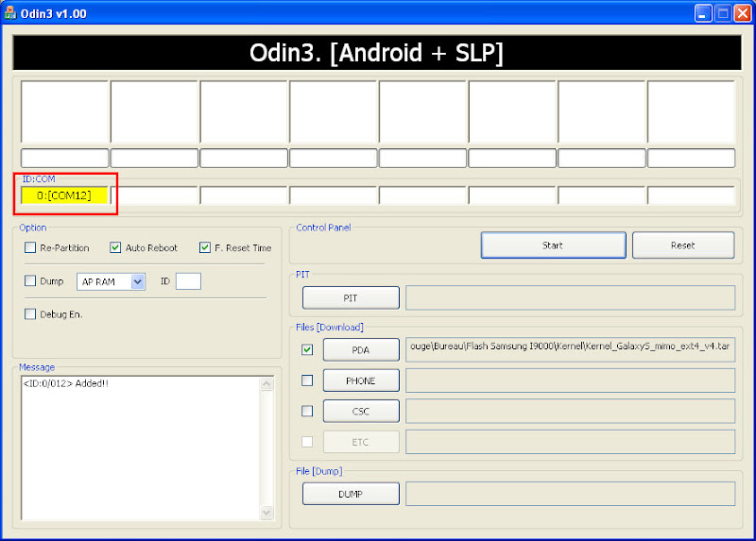Viewport: 756px width, 541px height.
Task: Click the Message scrollbar down arrow
Action: pyautogui.click(x=266, y=513)
